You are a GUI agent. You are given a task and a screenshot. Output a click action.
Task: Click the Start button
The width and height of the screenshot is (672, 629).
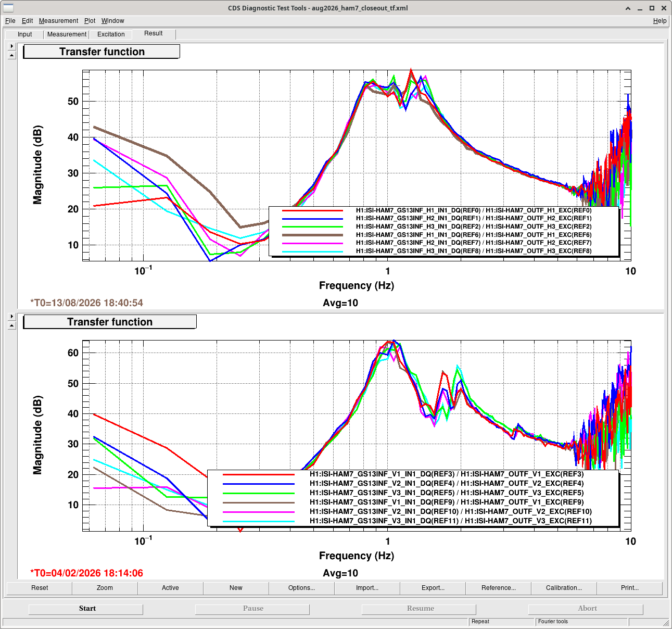(x=86, y=609)
